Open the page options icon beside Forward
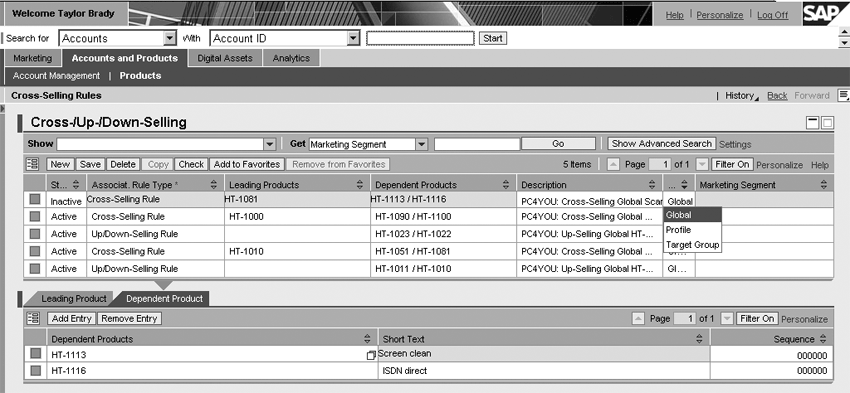The width and height of the screenshot is (850, 393). tap(843, 95)
